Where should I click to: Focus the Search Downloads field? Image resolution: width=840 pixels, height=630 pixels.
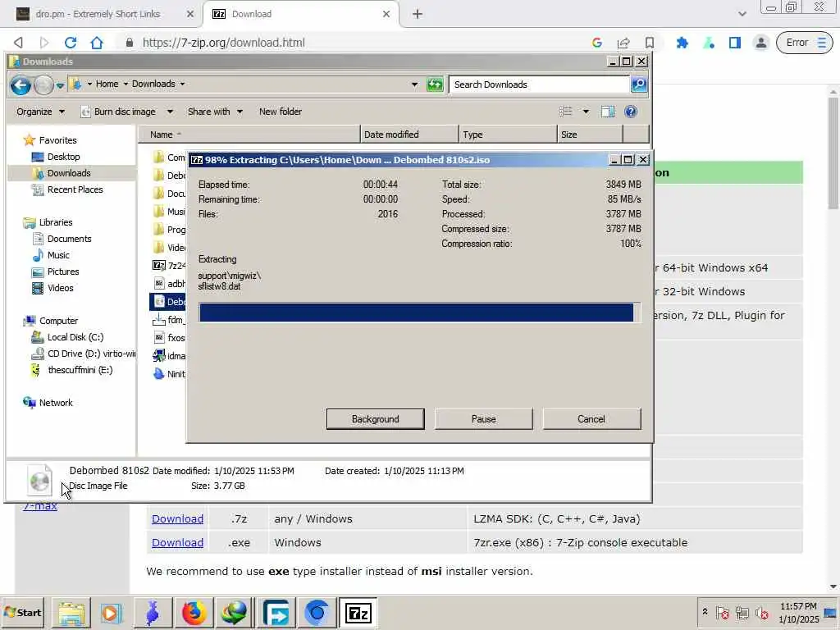tap(539, 84)
